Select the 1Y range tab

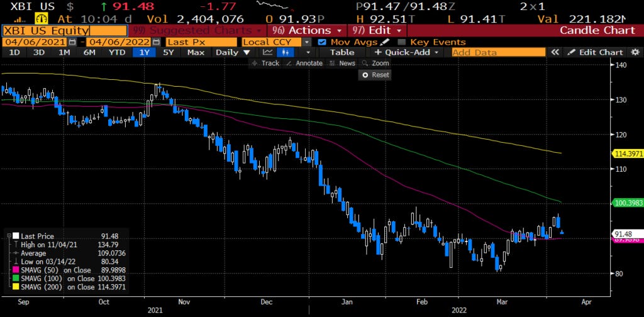[x=144, y=52]
